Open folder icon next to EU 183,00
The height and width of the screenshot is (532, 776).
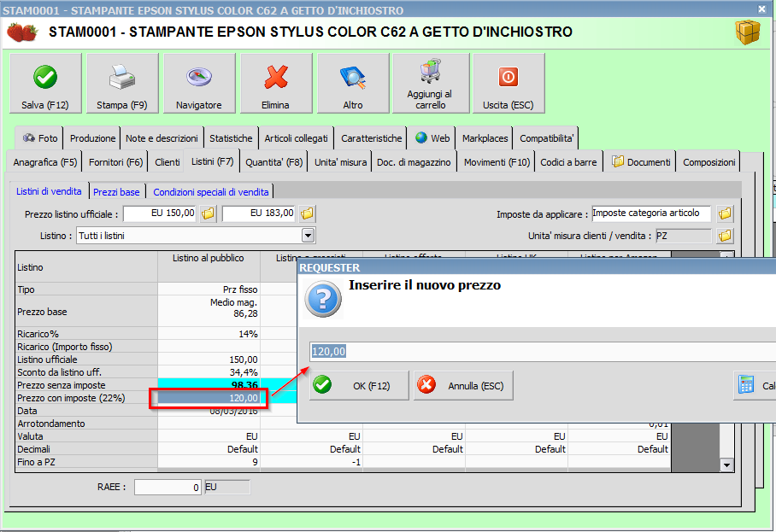[307, 213]
